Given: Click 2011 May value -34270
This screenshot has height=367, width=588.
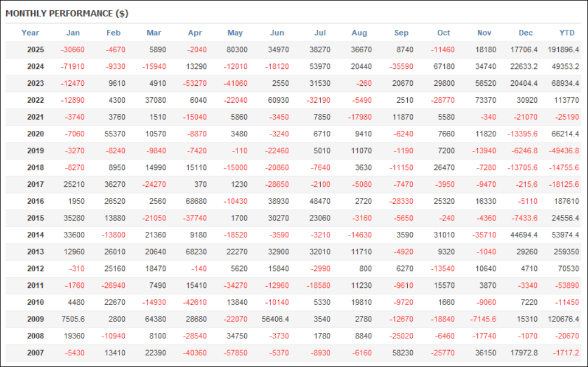Looking at the screenshot, I should pos(235,286).
